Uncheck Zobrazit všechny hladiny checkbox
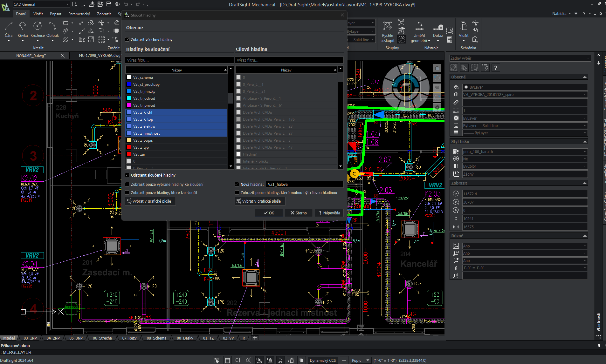The height and width of the screenshot is (364, 606). pos(127,40)
